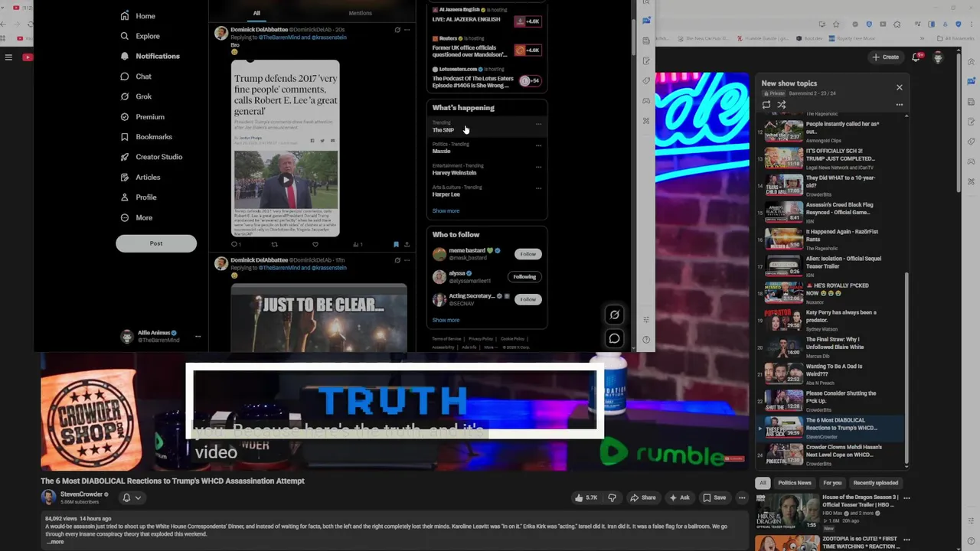Like the first Dominick DelAbbattee post
The image size is (980, 551).
pos(315,245)
